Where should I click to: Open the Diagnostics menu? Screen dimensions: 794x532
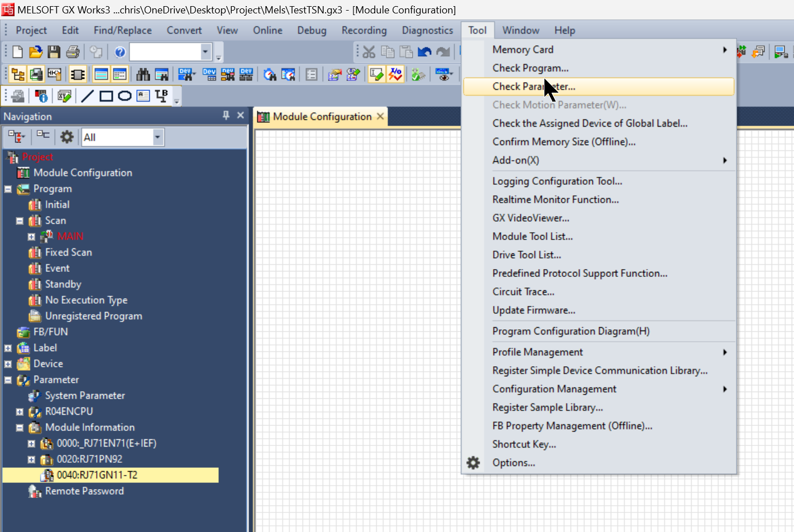[x=428, y=30]
